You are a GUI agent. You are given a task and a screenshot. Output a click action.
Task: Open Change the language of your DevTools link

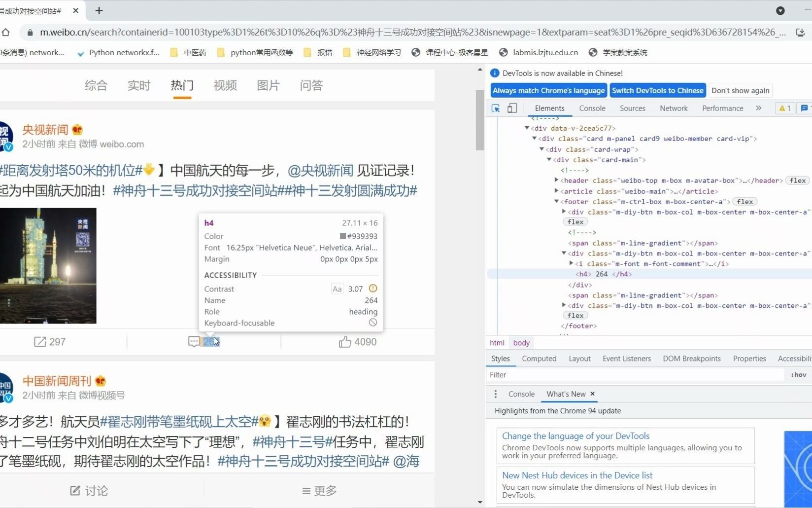(x=575, y=436)
